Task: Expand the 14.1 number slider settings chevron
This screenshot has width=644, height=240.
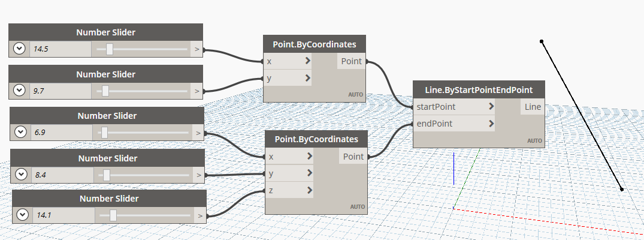Action: [22, 215]
